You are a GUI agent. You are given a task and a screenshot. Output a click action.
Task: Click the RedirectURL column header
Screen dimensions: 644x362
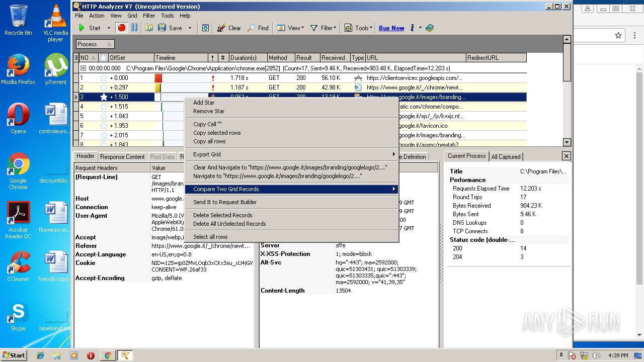[x=496, y=58]
